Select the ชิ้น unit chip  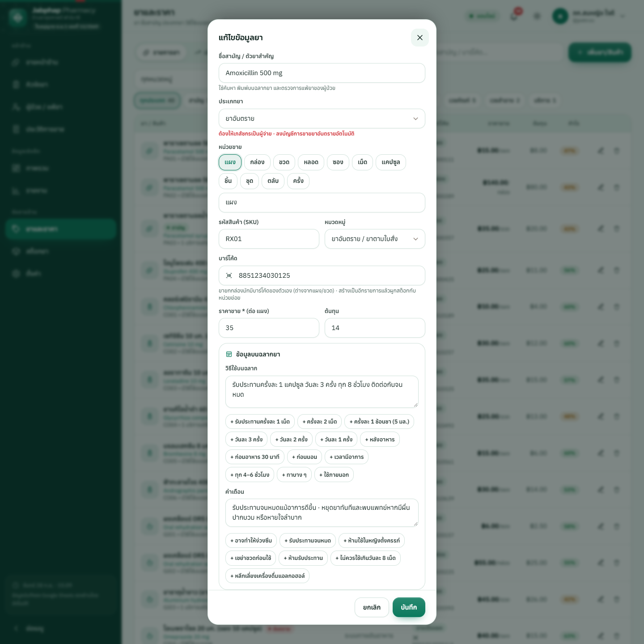pyautogui.click(x=228, y=181)
